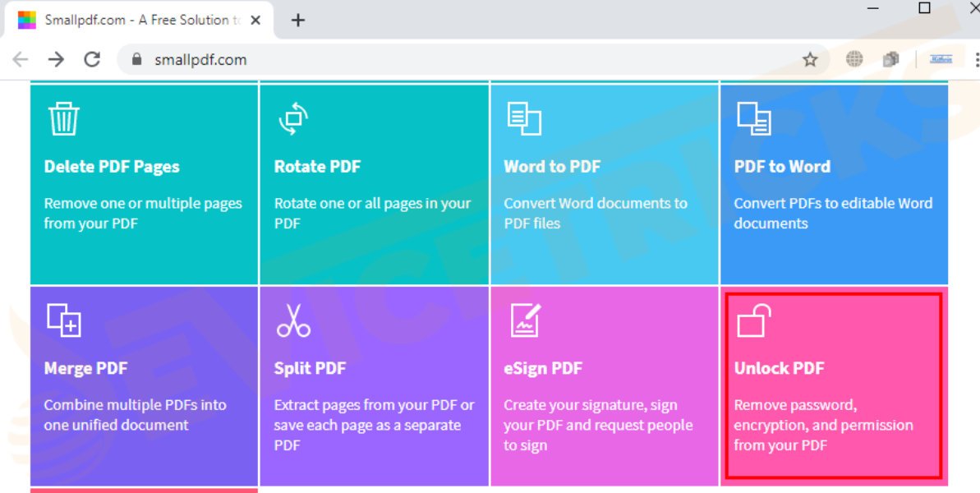
Task: Open the Unlock PDF tool heading
Action: point(780,369)
